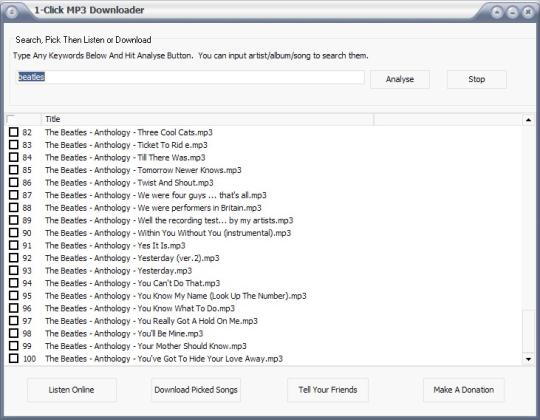Click row number 100 in the list

pyautogui.click(x=29, y=359)
